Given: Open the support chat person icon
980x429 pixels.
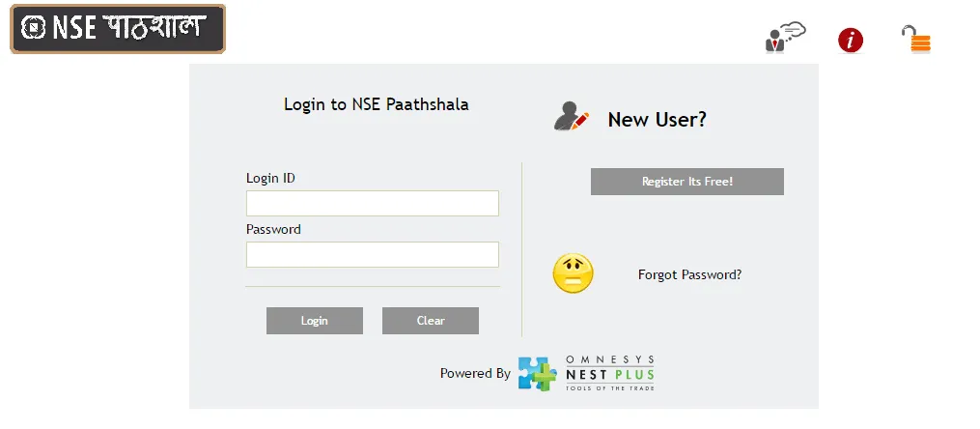Looking at the screenshot, I should click(783, 38).
